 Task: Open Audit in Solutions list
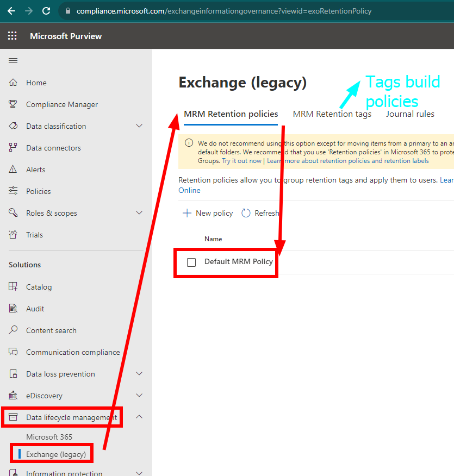[35, 309]
